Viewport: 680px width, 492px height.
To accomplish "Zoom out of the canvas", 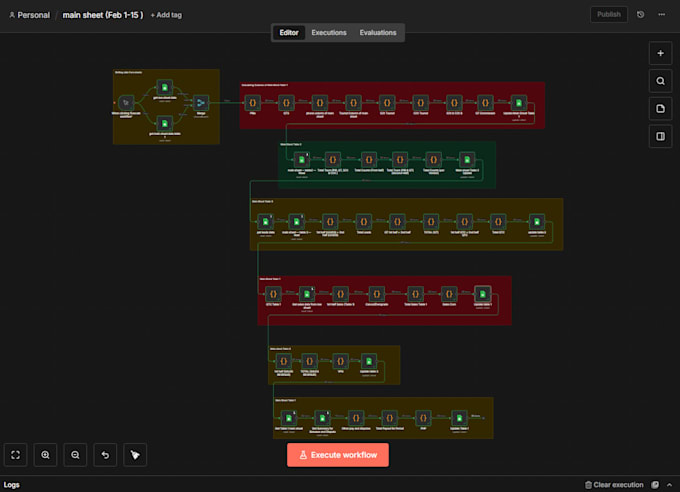I will [x=75, y=455].
